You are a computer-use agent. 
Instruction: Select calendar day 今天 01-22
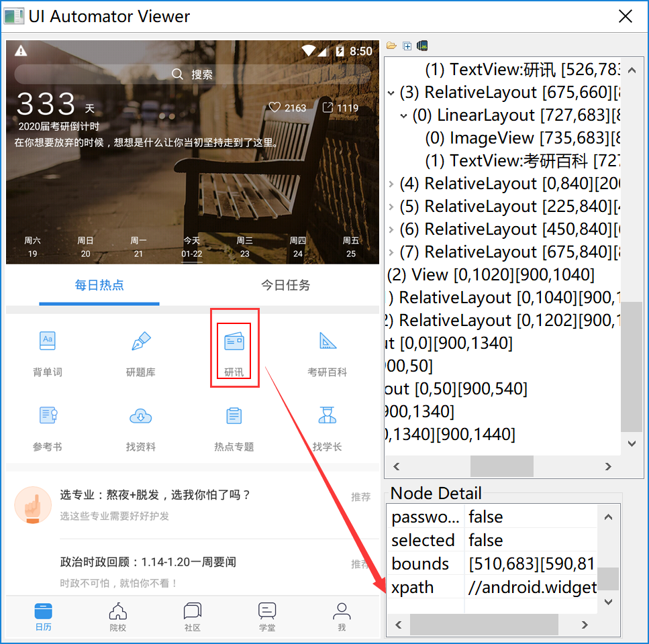192,247
